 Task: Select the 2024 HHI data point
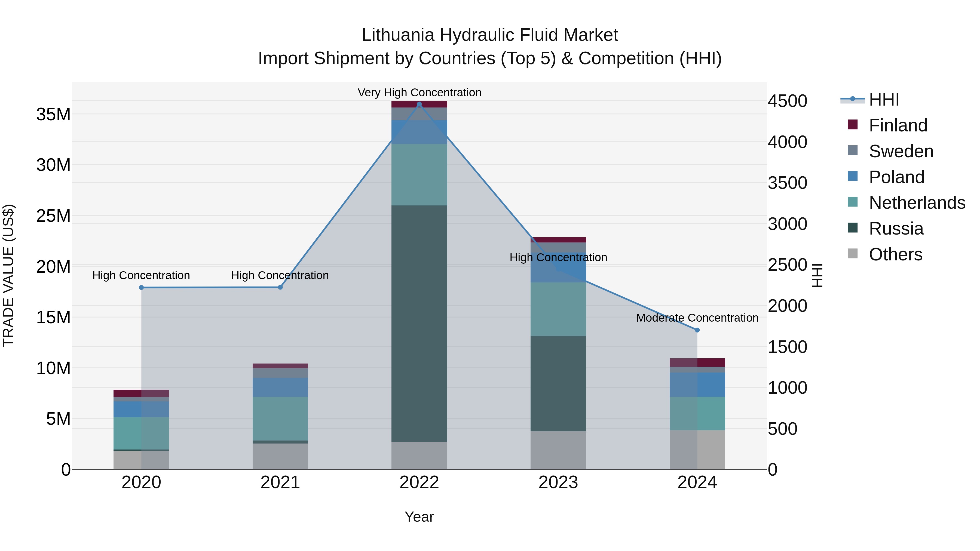697,330
